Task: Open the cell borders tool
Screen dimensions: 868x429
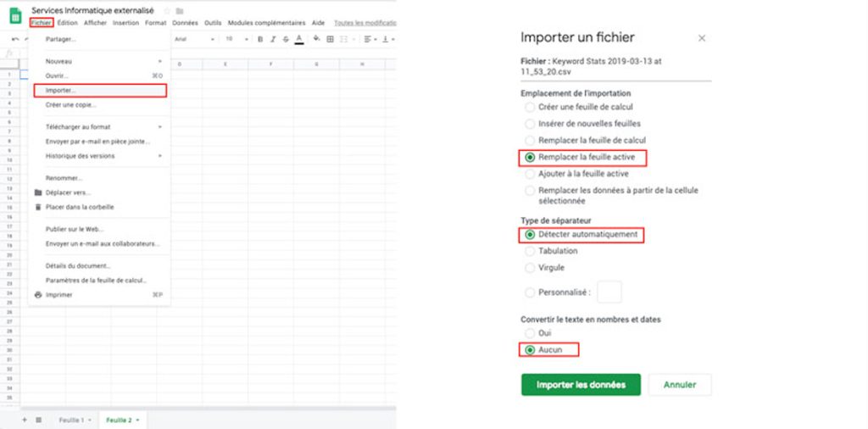Action: coord(330,39)
